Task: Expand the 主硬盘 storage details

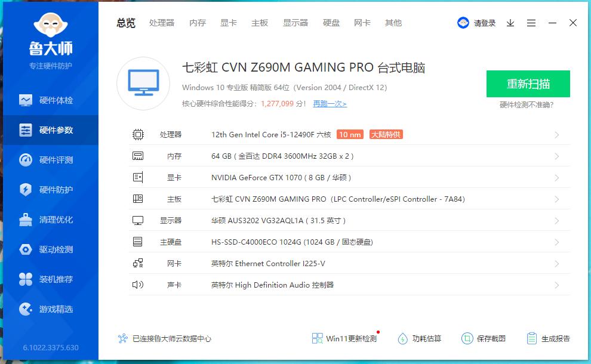Action: tap(349, 242)
